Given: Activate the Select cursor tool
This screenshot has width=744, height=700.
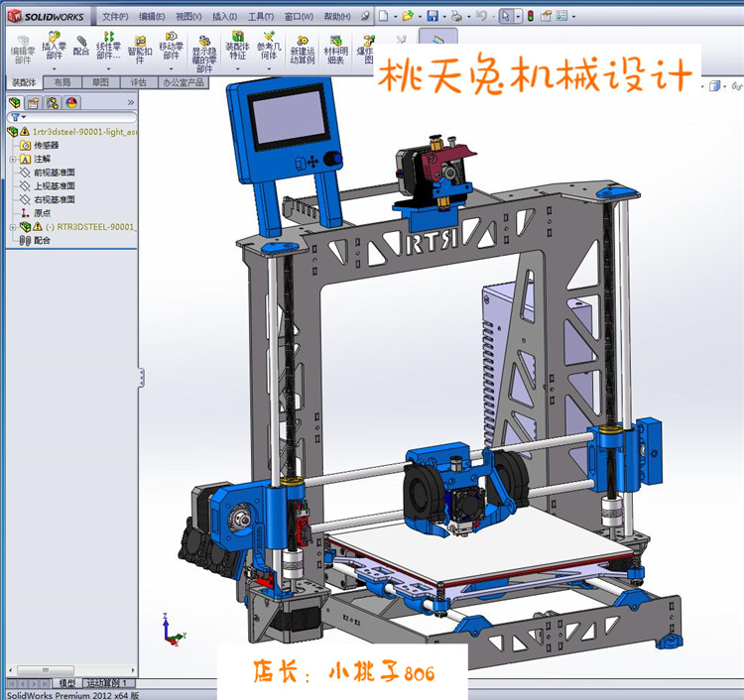Looking at the screenshot, I should [x=506, y=16].
